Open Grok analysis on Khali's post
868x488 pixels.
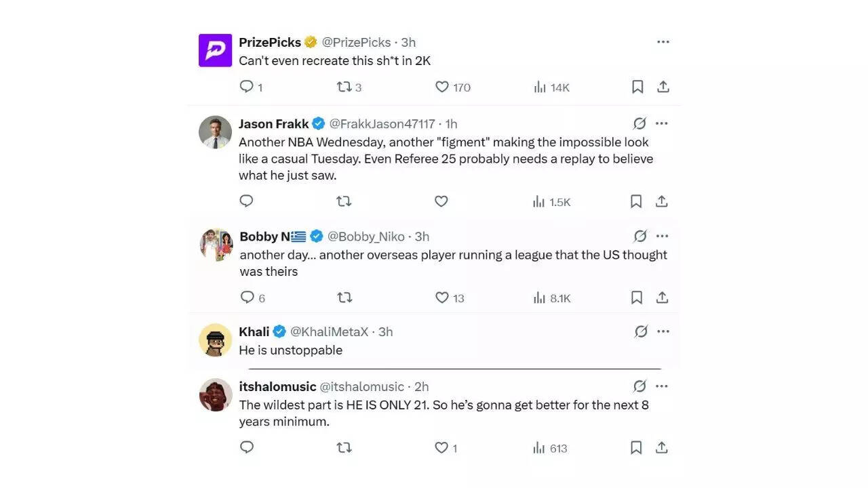click(639, 331)
